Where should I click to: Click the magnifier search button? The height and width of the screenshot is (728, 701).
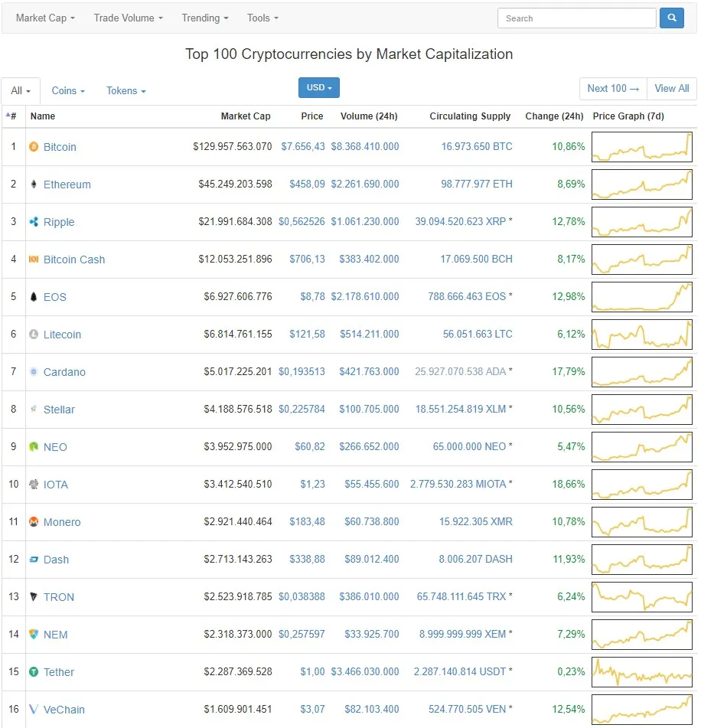[x=671, y=18]
